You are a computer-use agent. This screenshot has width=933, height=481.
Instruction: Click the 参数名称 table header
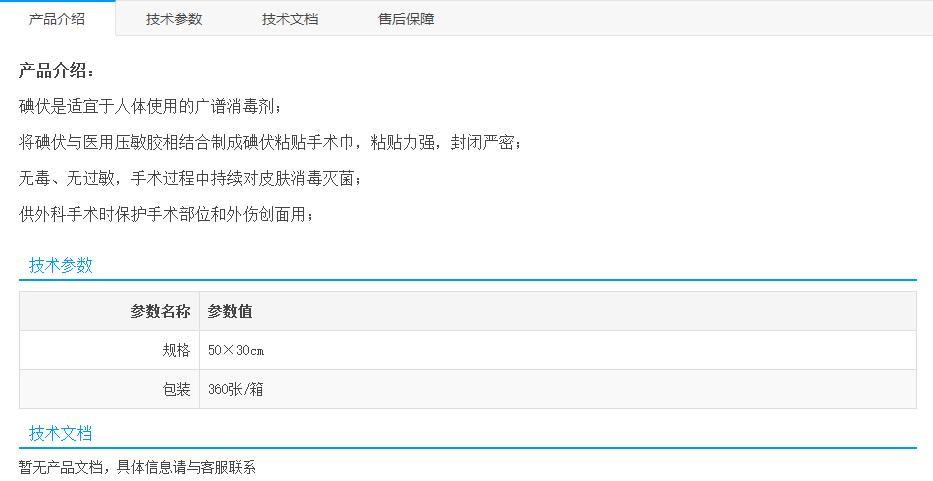(x=160, y=311)
